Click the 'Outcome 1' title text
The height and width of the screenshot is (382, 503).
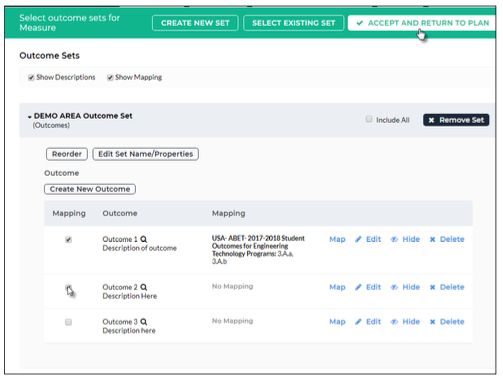[x=120, y=239]
